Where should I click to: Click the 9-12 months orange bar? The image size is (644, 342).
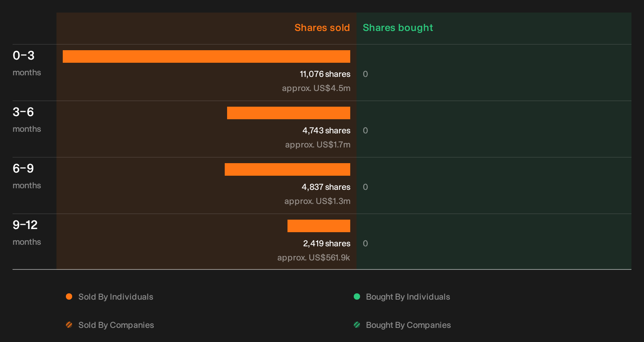(319, 226)
